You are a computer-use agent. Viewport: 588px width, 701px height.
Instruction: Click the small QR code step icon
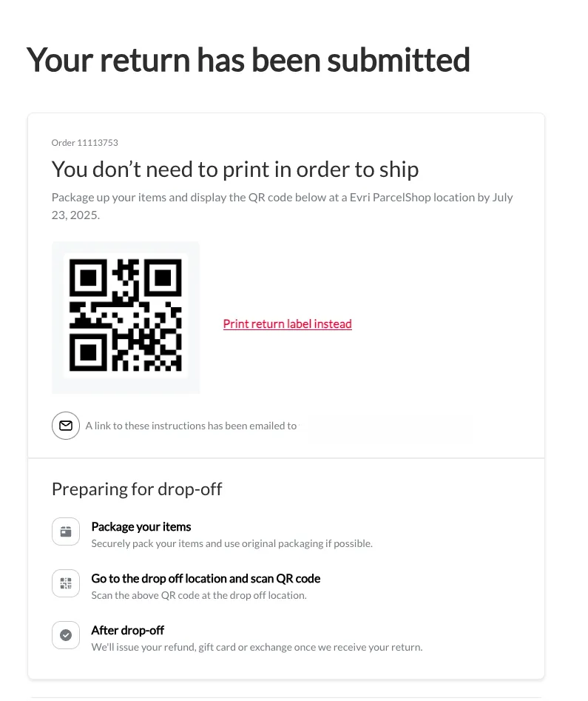pos(66,583)
